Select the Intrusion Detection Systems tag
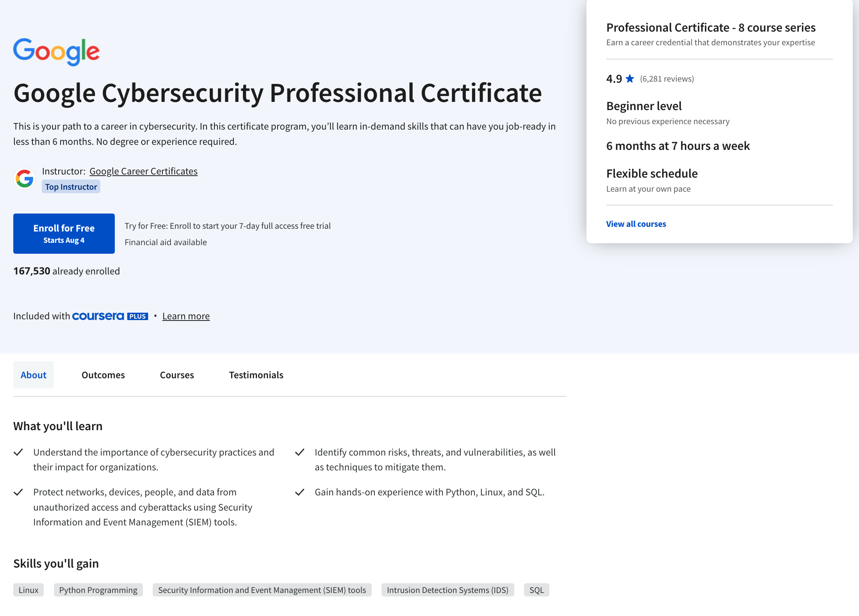 pyautogui.click(x=447, y=590)
